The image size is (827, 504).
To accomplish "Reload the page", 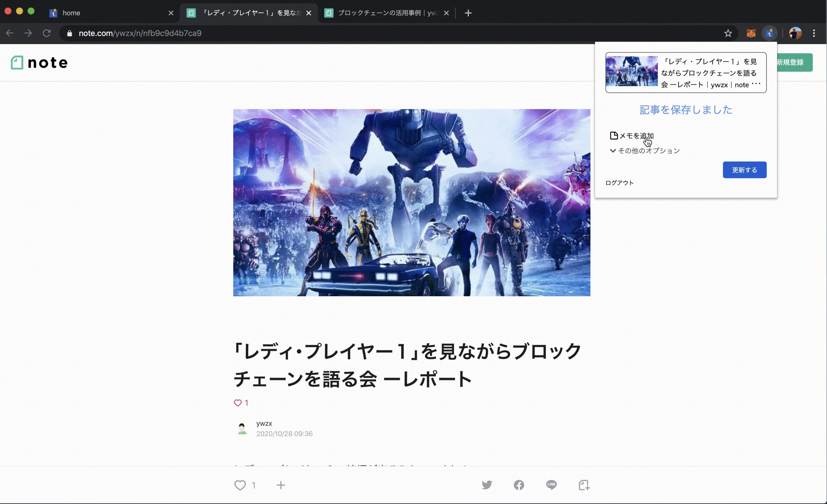I will (47, 33).
